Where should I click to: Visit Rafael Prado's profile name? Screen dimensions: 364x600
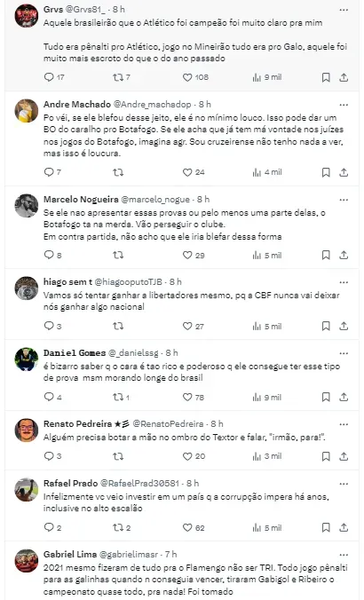tap(70, 484)
